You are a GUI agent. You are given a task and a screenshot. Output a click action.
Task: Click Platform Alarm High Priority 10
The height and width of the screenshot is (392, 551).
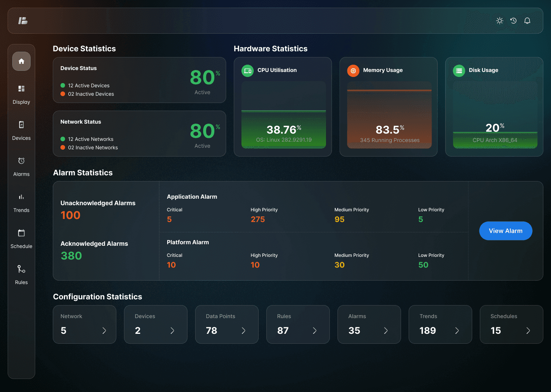click(x=255, y=265)
